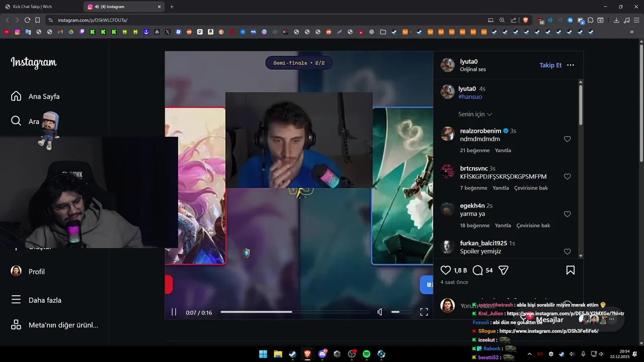Open post more options three dots
Image resolution: width=644 pixels, height=362 pixels.
[x=571, y=65]
